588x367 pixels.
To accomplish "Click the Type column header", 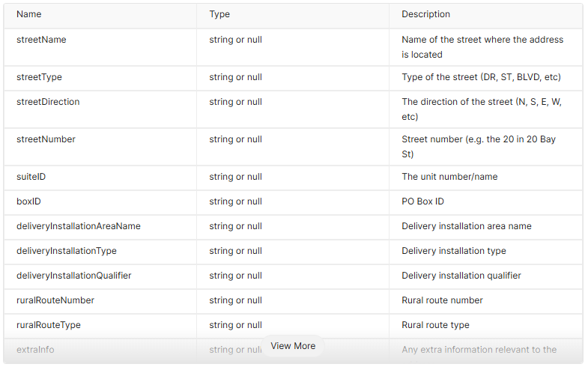I will [x=219, y=14].
